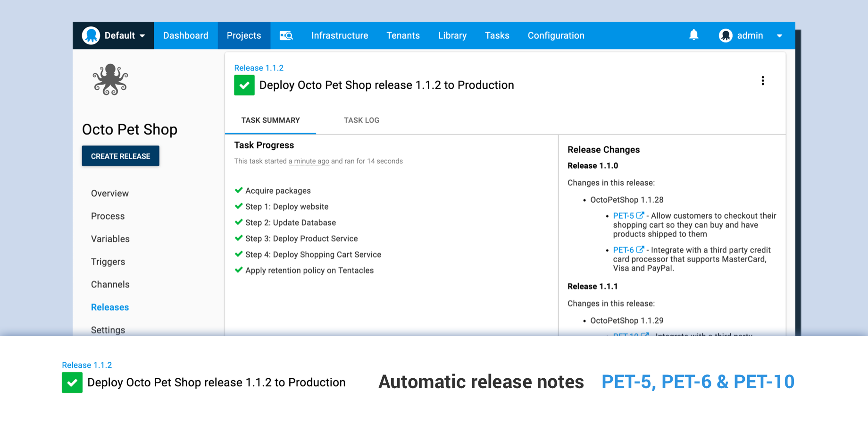This screenshot has height=425, width=868.
Task: Click the green success check icon by deployment title
Action: (244, 85)
